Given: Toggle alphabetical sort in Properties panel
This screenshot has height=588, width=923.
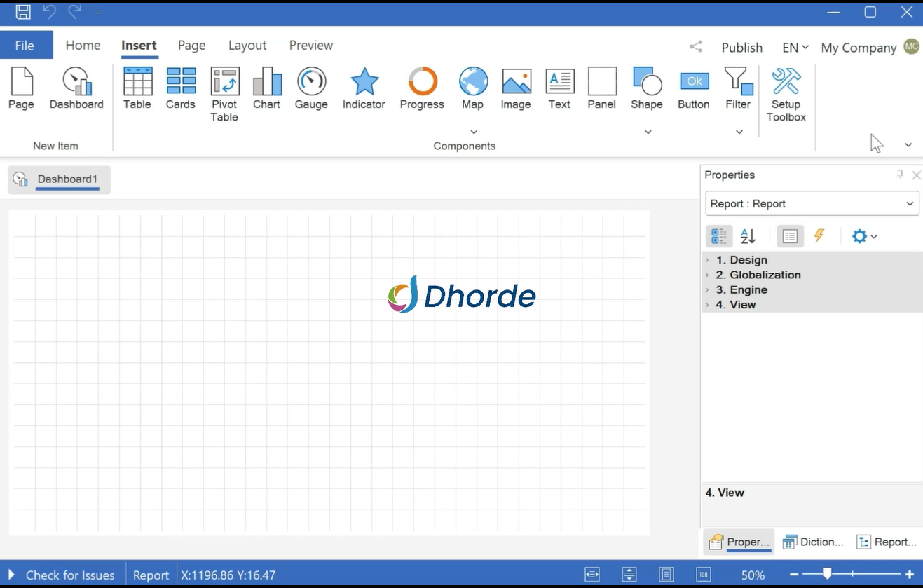Looking at the screenshot, I should 748,237.
